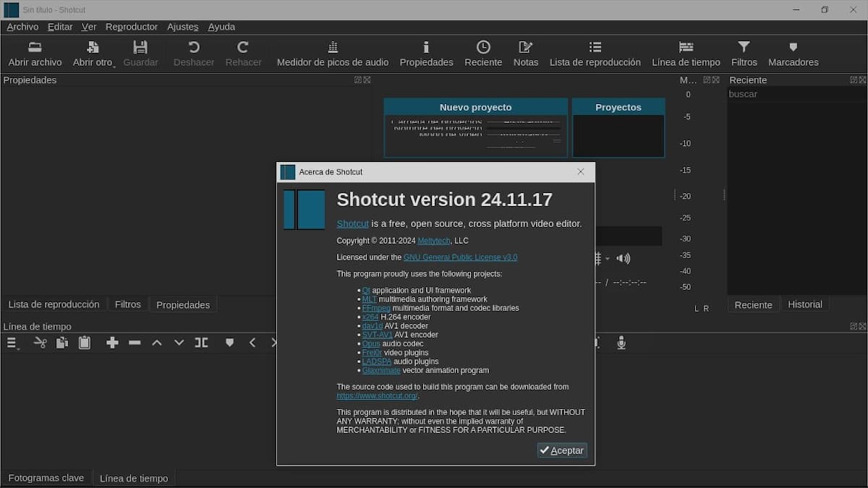Viewport: 868px width, 488px height.
Task: Close the Propiedades panel
Action: pos(367,80)
